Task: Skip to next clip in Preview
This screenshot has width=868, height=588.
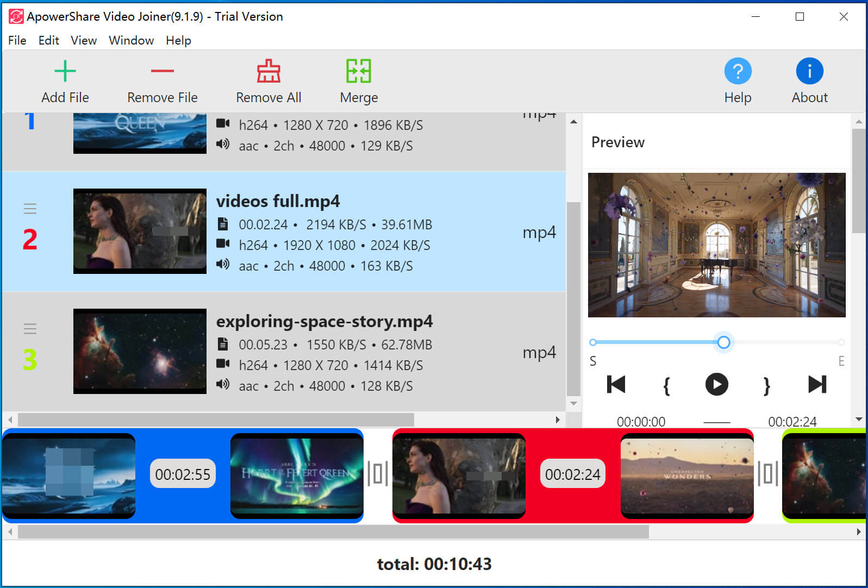Action: tap(817, 385)
